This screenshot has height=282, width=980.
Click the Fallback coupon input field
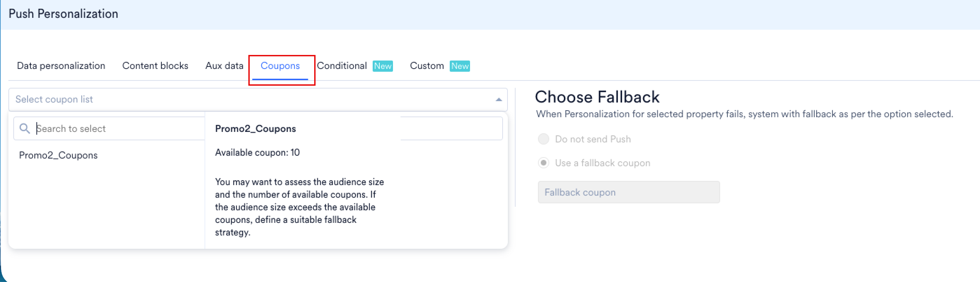(628, 192)
